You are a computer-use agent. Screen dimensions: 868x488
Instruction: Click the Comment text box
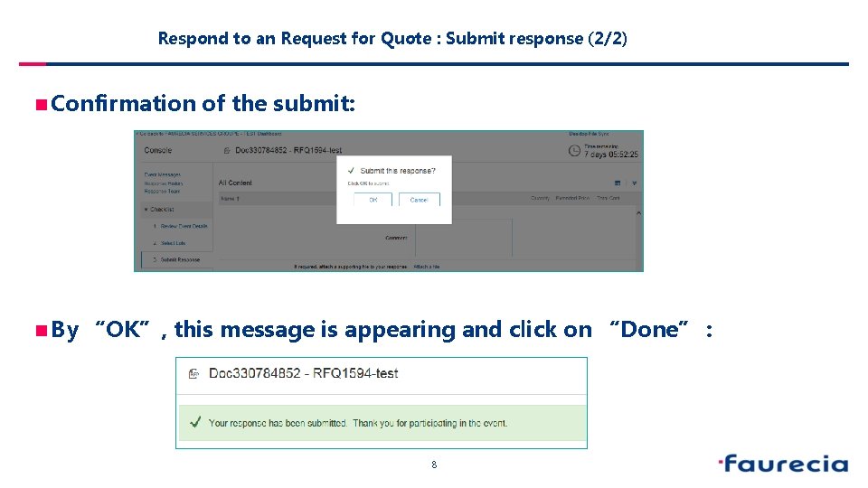(463, 238)
